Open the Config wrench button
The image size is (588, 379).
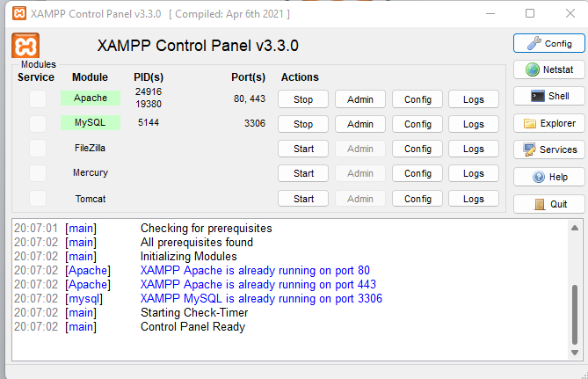(534, 43)
